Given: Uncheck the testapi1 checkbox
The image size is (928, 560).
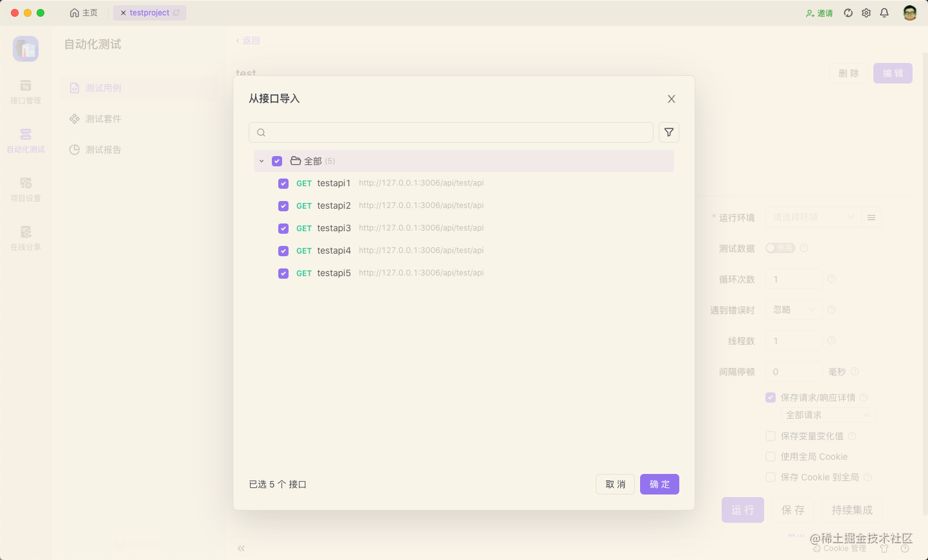Looking at the screenshot, I should coord(283,184).
